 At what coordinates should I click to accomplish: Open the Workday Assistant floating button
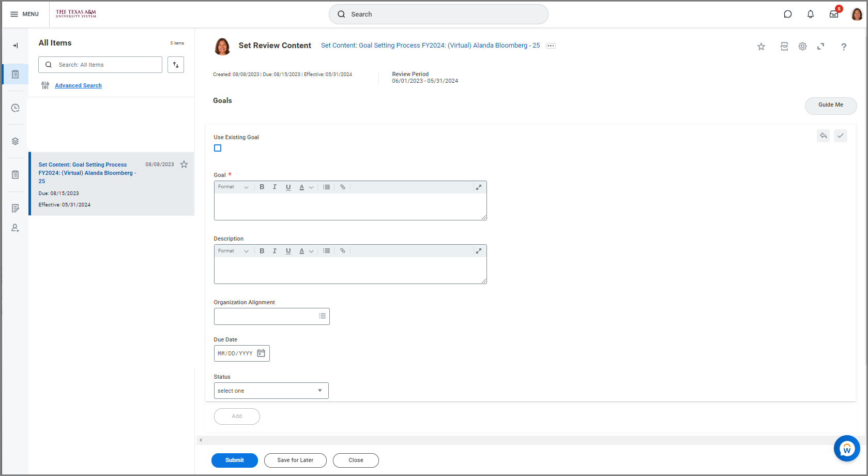(846, 449)
